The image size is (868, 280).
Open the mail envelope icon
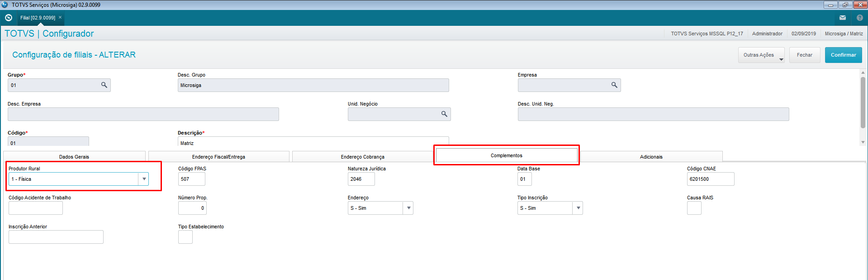(x=843, y=18)
